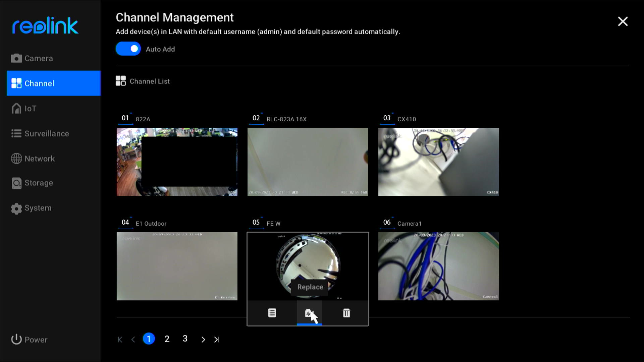Click the 'Auto Add' label text
This screenshot has height=362, width=644.
pos(160,49)
